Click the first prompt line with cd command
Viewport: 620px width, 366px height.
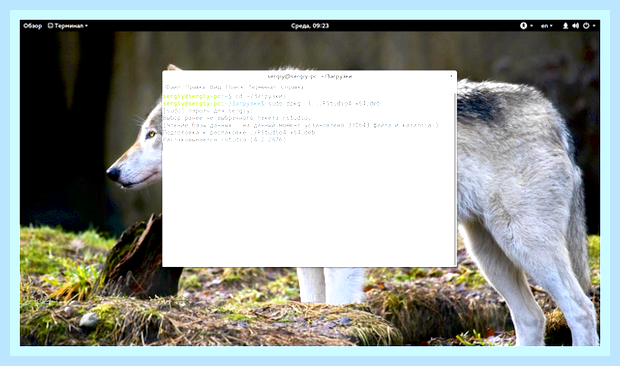(x=224, y=96)
